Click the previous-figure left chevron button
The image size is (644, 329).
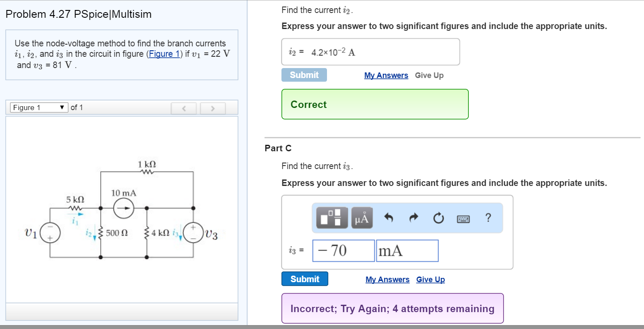click(x=183, y=107)
